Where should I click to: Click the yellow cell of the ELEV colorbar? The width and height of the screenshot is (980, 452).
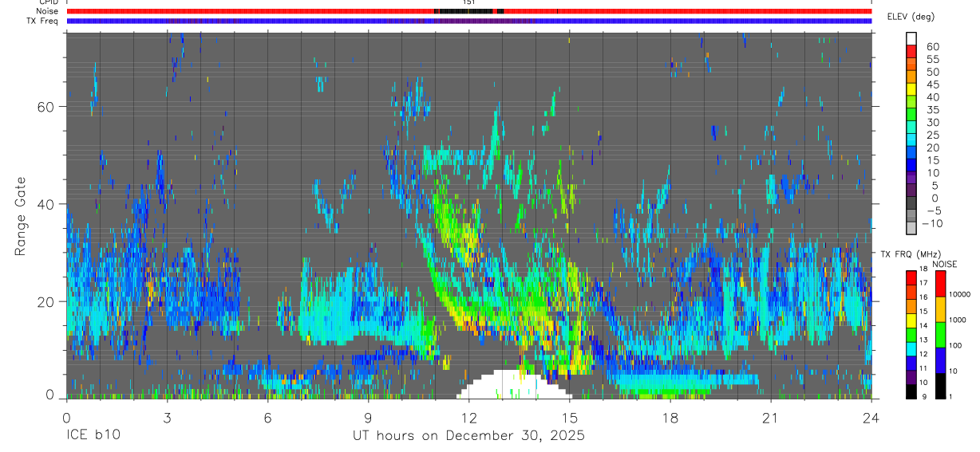pyautogui.click(x=911, y=89)
